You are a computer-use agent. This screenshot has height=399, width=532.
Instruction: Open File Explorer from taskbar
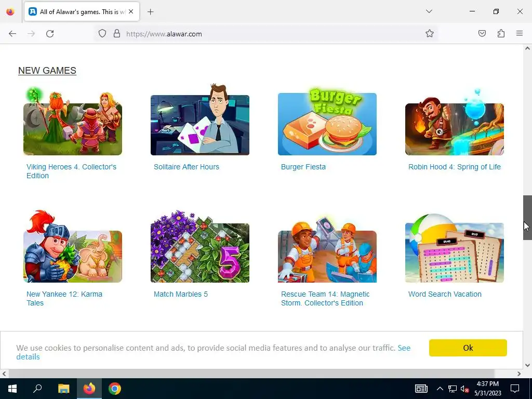click(x=63, y=389)
